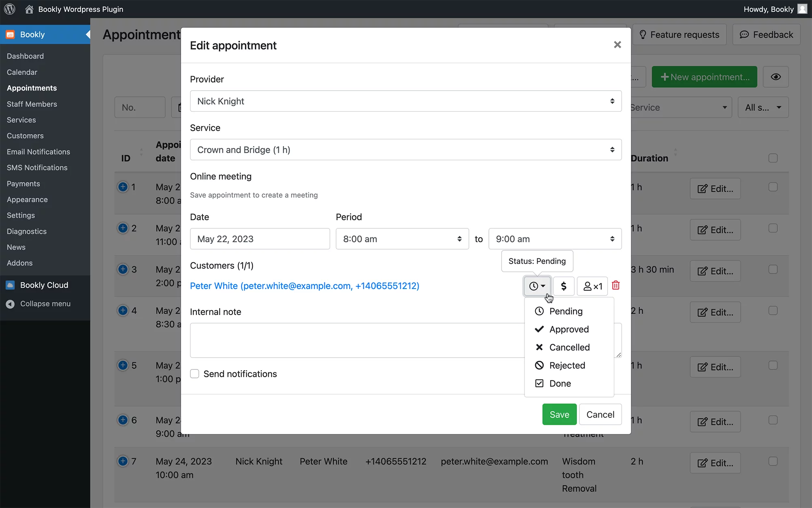
Task: Click the speech bubble icon on Feedback
Action: 744,35
